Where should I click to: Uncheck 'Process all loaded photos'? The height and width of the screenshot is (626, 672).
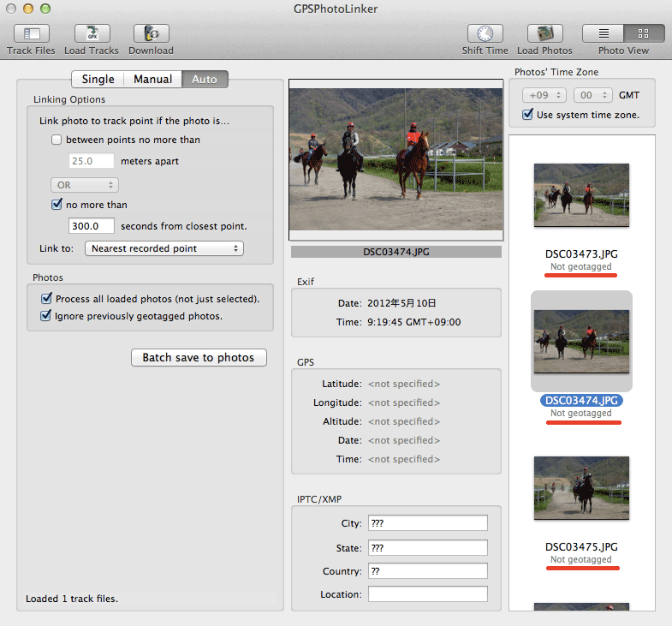tap(46, 298)
